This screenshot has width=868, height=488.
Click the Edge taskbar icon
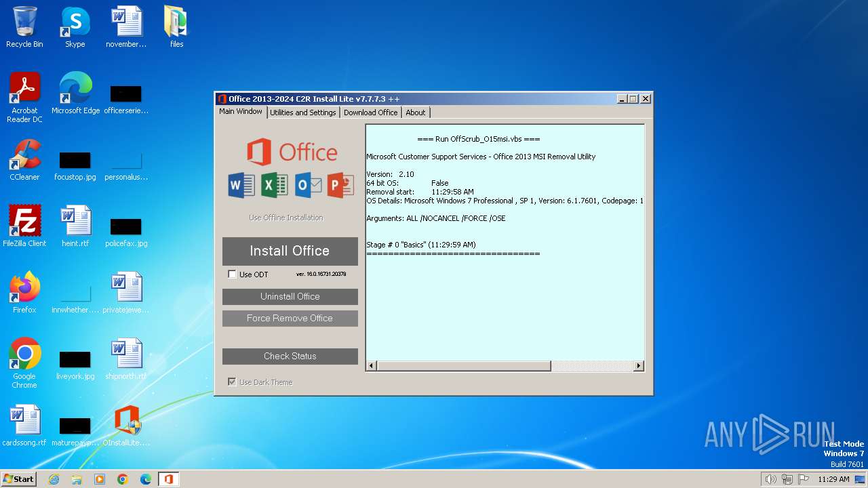[x=146, y=479]
